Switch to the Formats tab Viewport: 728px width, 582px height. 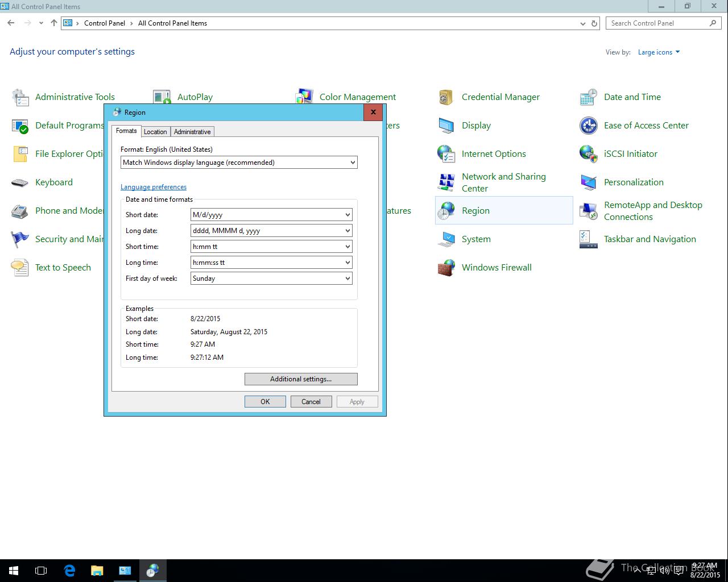(x=126, y=131)
